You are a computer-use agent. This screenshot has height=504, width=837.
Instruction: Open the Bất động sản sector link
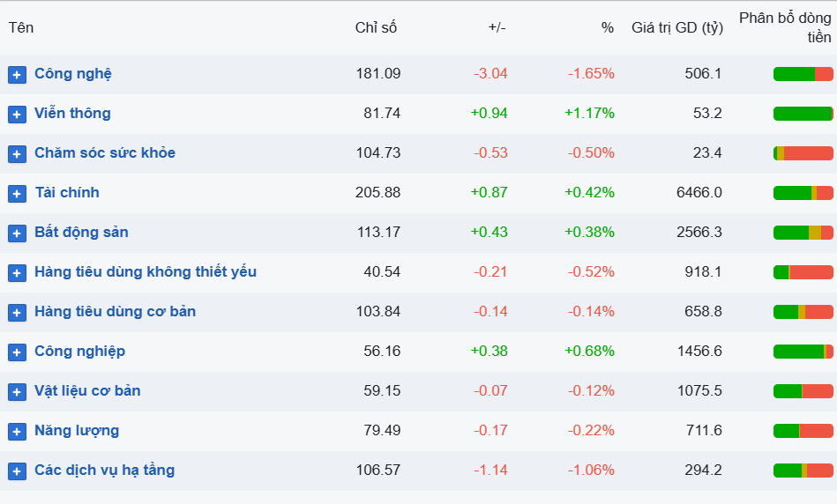pos(81,232)
